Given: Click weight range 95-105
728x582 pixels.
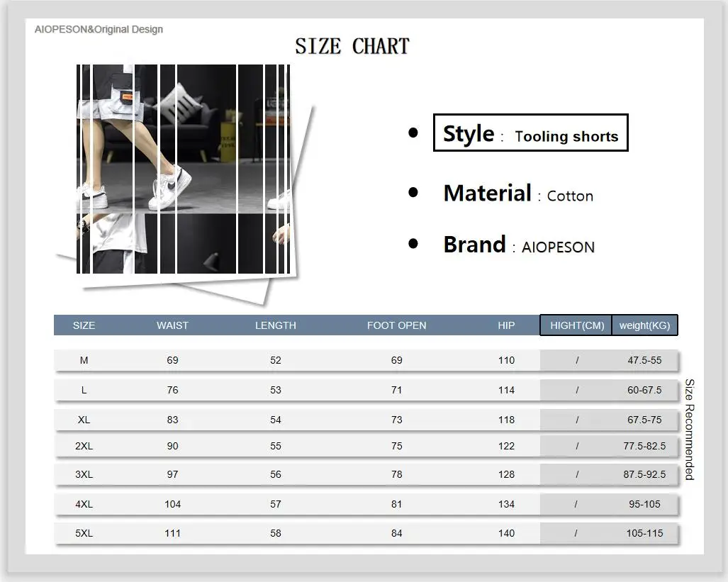Looking at the screenshot, I should click(x=644, y=504).
